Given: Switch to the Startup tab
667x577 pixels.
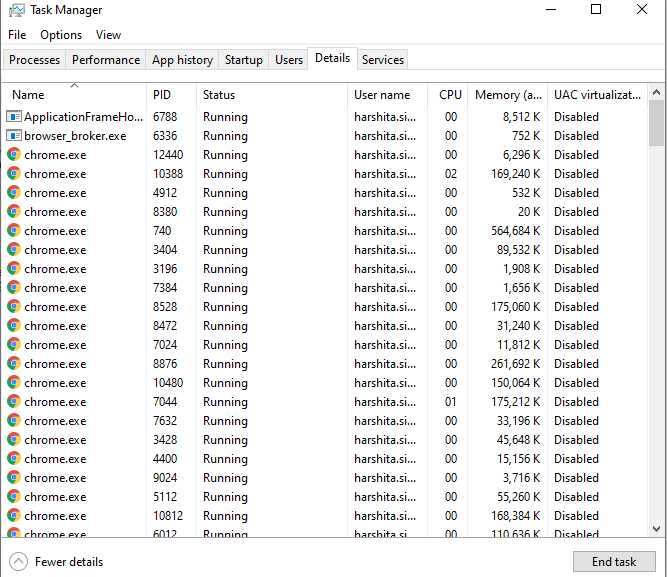Looking at the screenshot, I should click(x=244, y=60).
